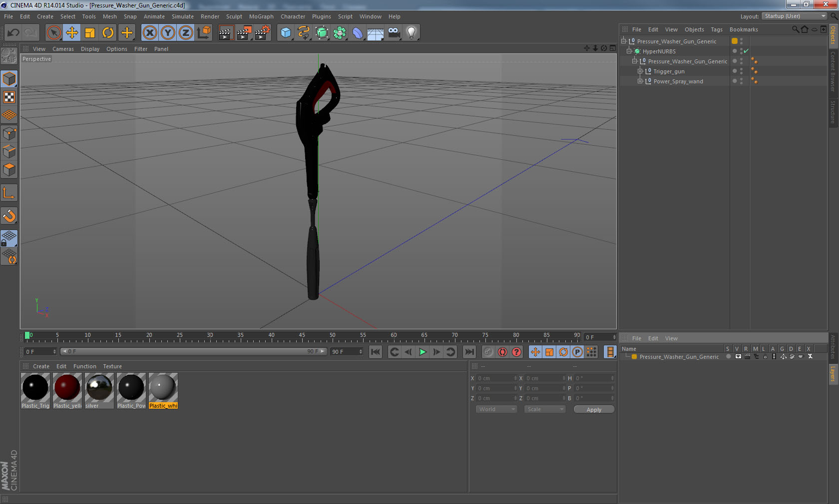The width and height of the screenshot is (839, 504).
Task: Go to end of animation
Action: [469, 352]
